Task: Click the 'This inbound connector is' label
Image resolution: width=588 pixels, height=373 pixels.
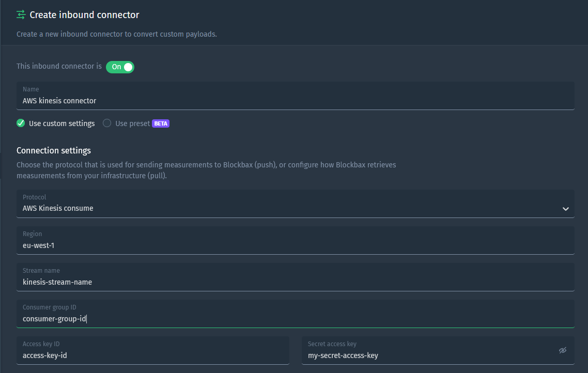Action: pos(59,66)
